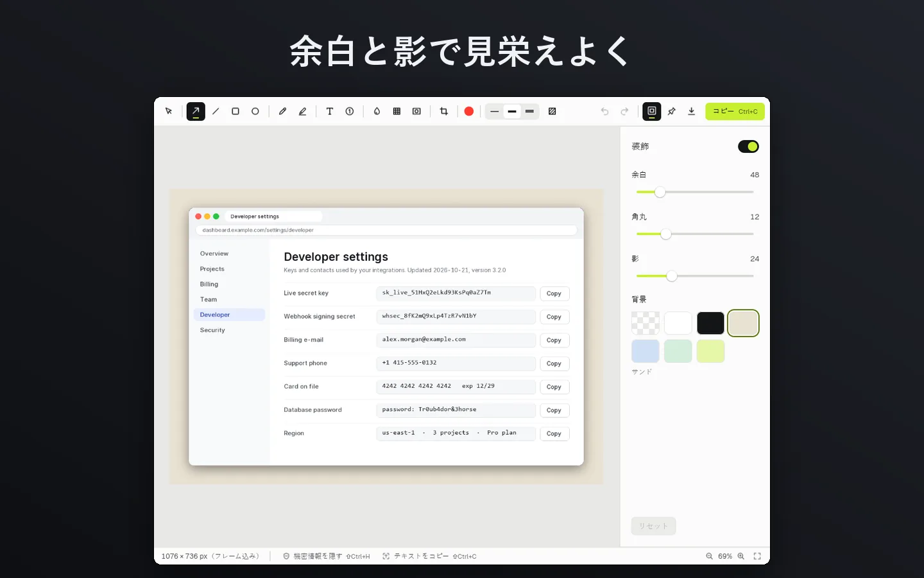924x578 pixels.
Task: Open the red stroke color picker
Action: (469, 111)
